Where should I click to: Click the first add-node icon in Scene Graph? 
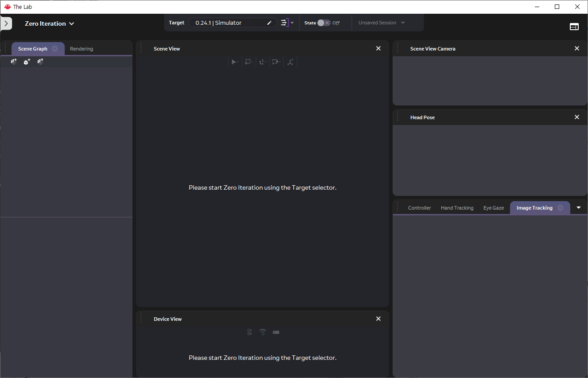(14, 62)
